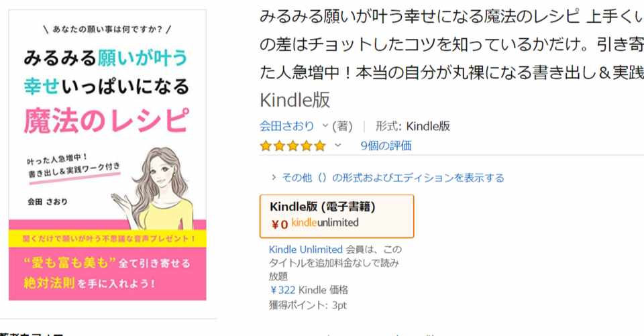Click the ¥0 price in format box
This screenshot has height=336, width=644.
click(x=279, y=224)
